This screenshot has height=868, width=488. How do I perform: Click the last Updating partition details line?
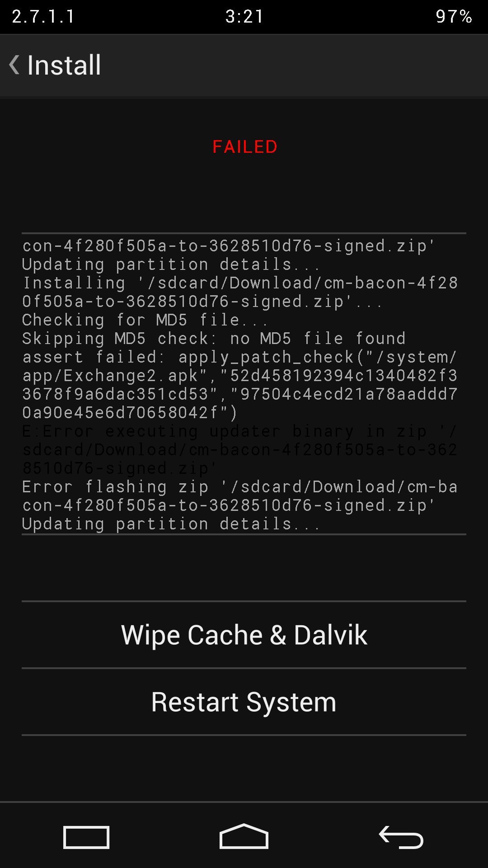[171, 524]
